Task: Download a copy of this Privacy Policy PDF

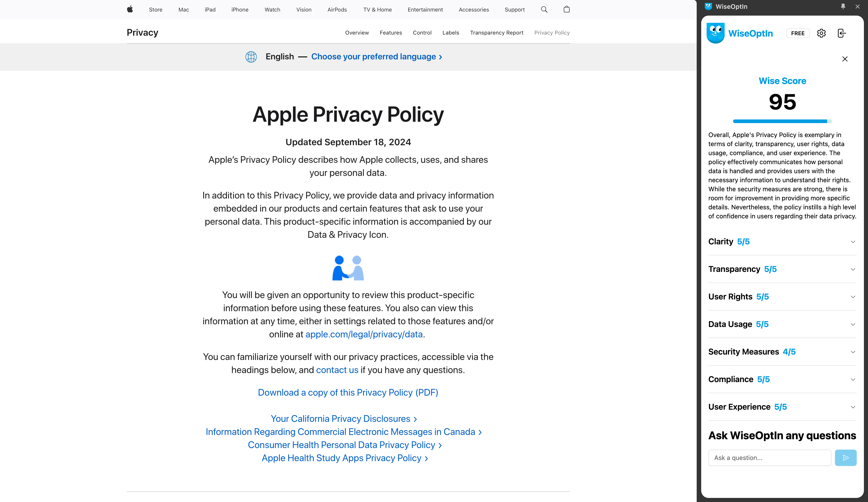Action: point(348,392)
